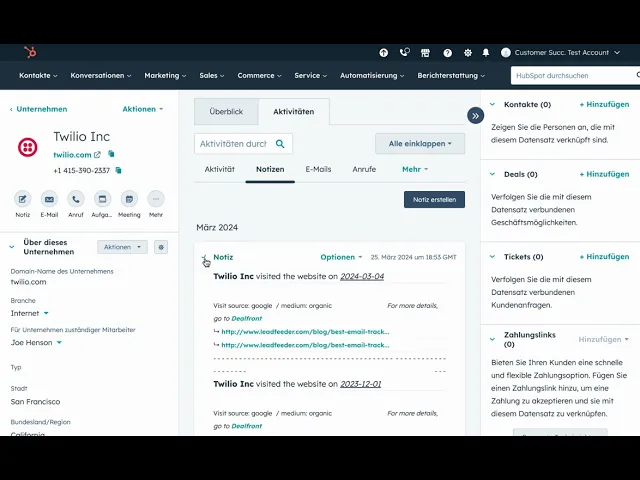Open the Commerce menu
This screenshot has height=480, width=640.
(259, 76)
